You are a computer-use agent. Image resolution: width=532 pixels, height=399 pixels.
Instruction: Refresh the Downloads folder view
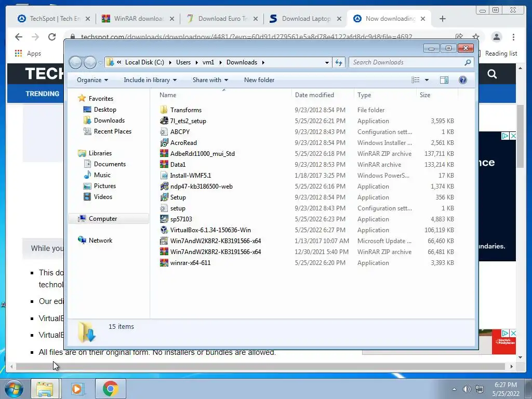pyautogui.click(x=339, y=62)
